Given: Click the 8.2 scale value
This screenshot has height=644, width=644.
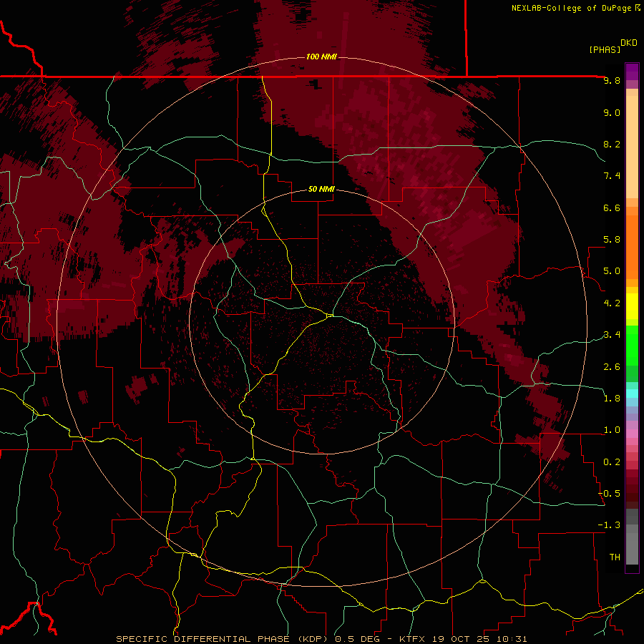Looking at the screenshot, I should click(x=612, y=144).
